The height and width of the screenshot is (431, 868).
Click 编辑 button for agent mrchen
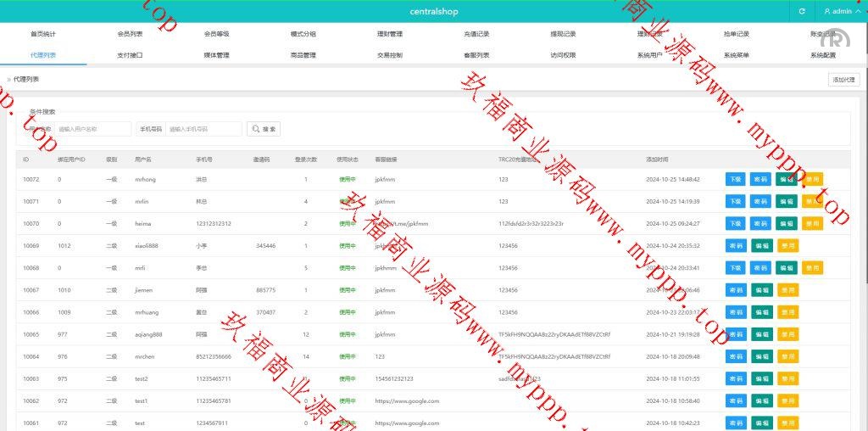(x=762, y=356)
